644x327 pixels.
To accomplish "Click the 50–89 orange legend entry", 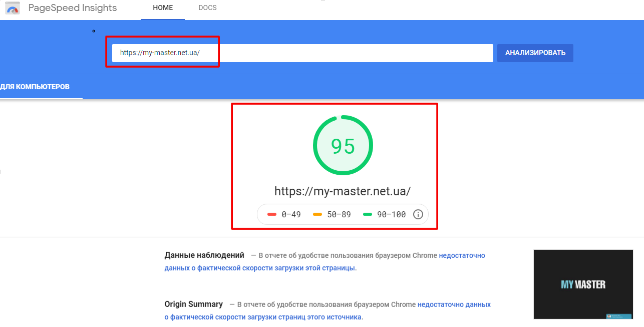I will click(332, 214).
